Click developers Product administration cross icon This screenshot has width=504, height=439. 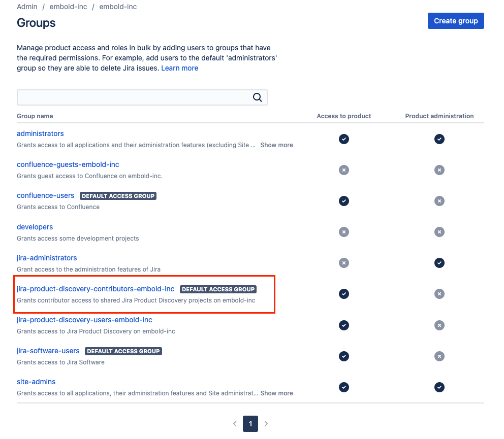pos(439,232)
